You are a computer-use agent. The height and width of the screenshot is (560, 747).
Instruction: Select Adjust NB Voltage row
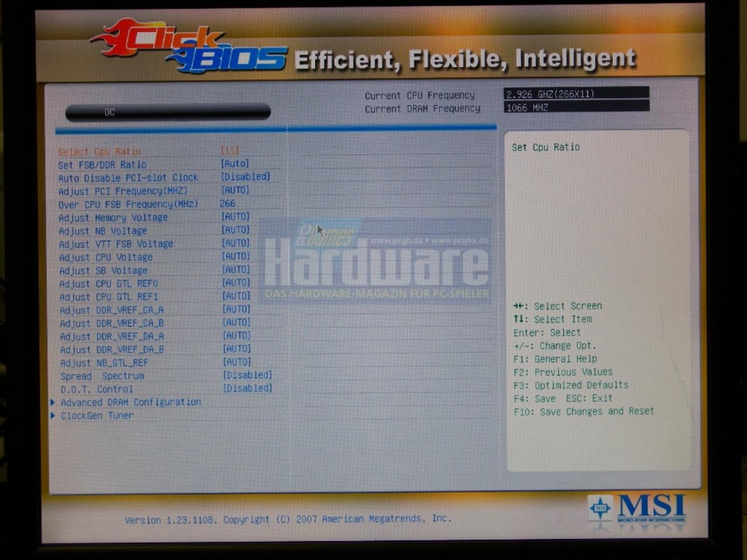(x=103, y=231)
